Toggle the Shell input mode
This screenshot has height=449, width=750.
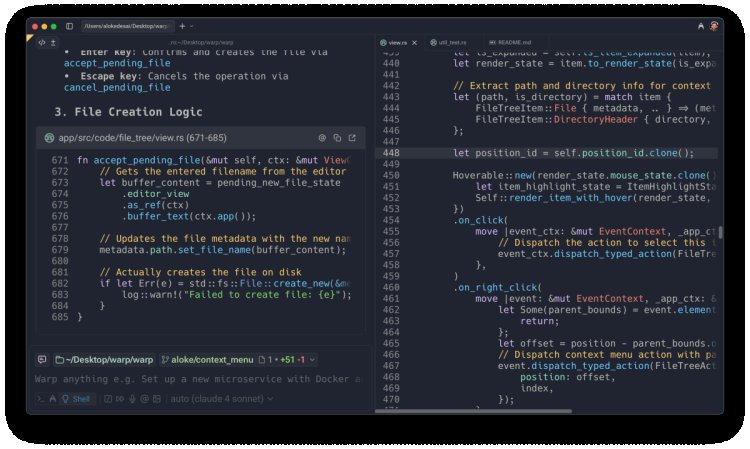(76, 399)
